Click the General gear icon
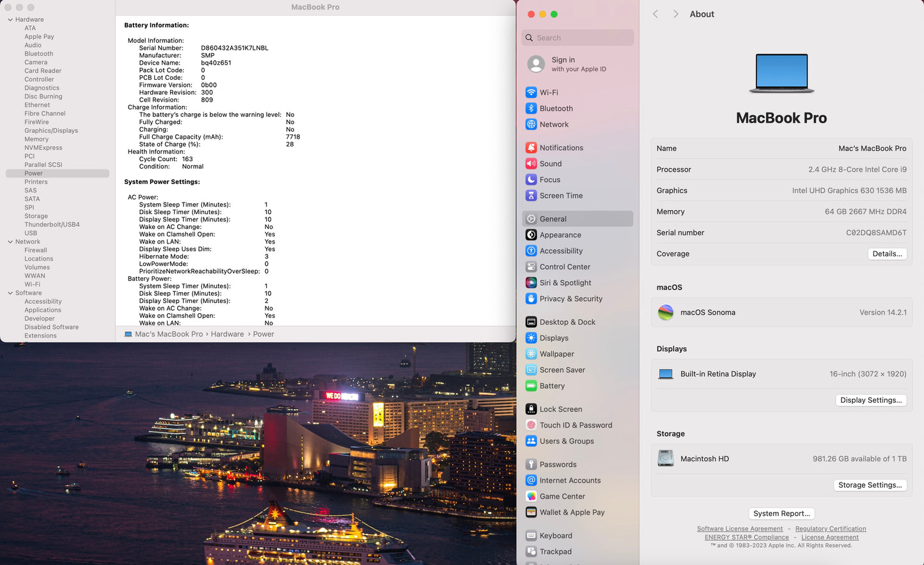The width and height of the screenshot is (924, 565). (531, 219)
